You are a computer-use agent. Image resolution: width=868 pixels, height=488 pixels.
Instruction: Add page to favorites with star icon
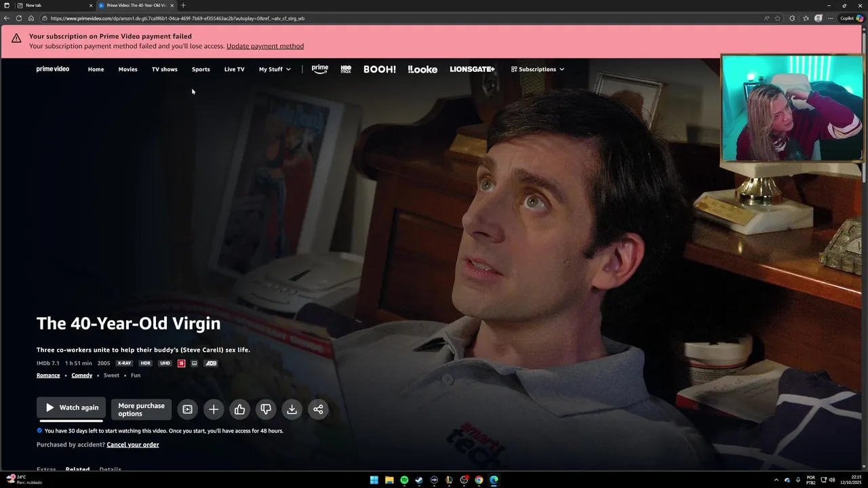pos(778,18)
